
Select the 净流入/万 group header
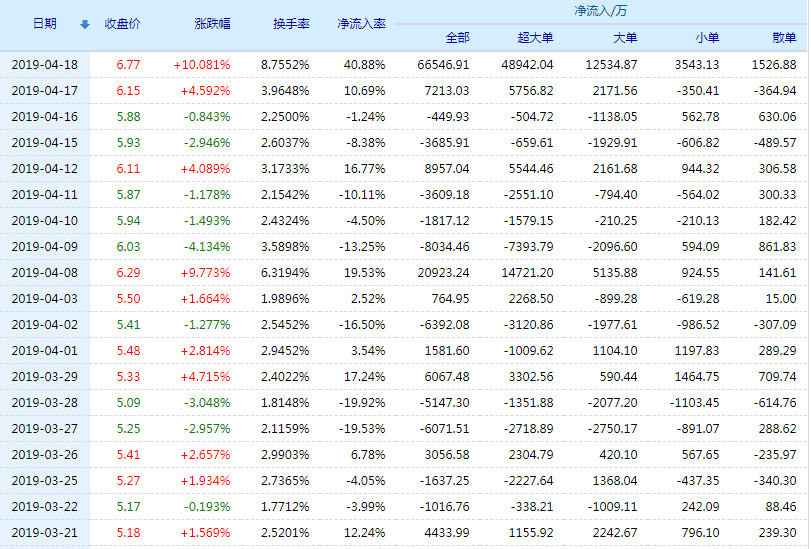[x=601, y=11]
